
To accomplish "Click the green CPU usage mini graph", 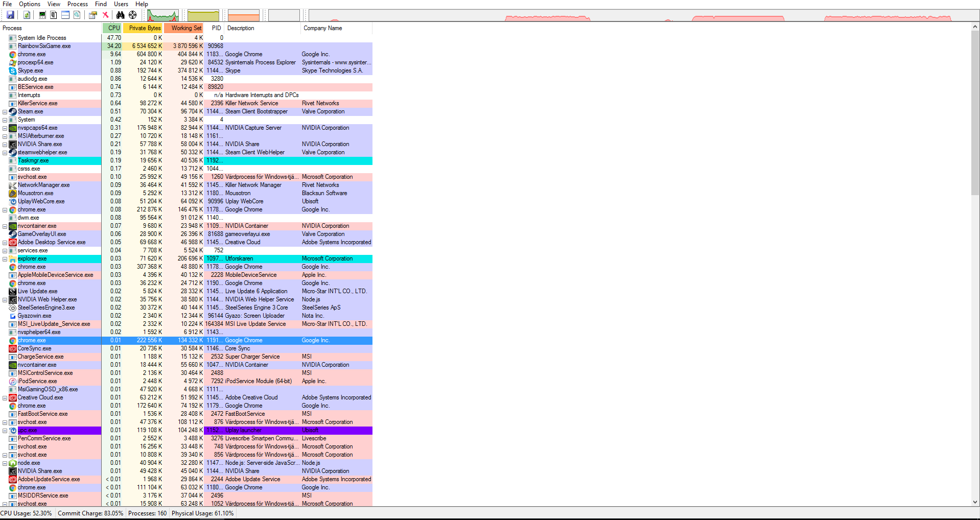I will 163,15.
